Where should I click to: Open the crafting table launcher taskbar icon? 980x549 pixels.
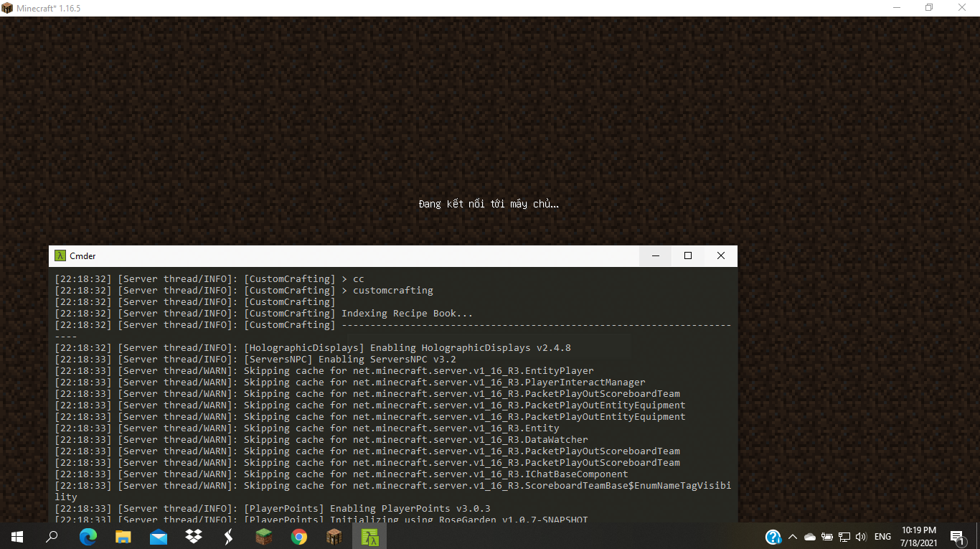[x=334, y=536]
